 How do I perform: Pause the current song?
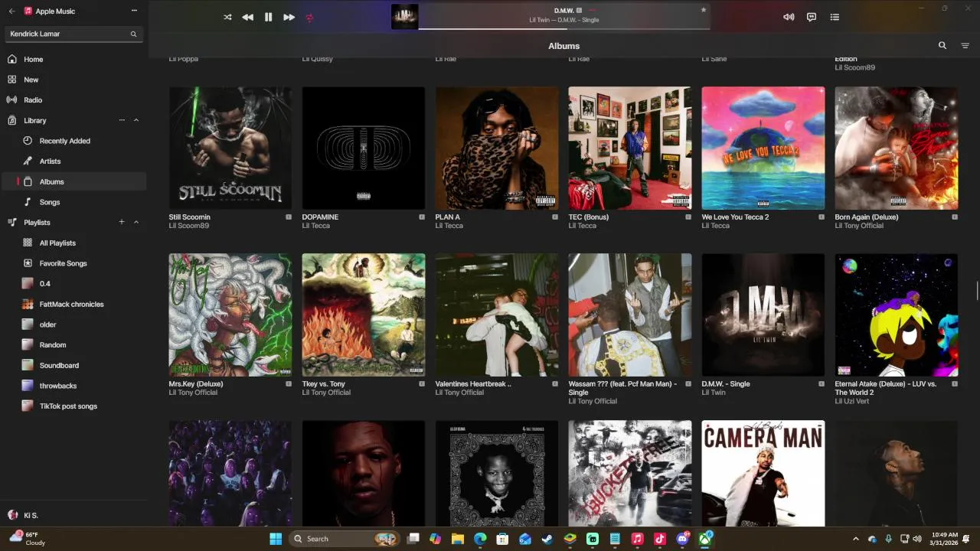tap(268, 17)
